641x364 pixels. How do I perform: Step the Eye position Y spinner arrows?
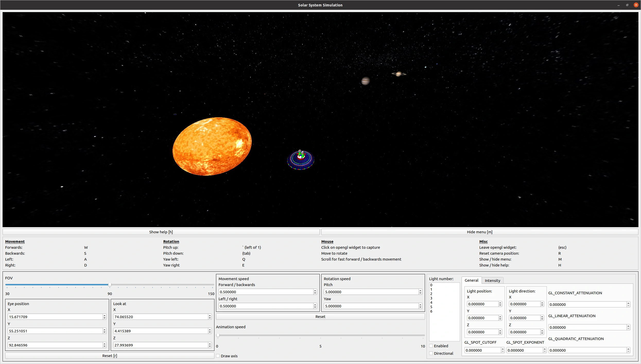click(x=105, y=331)
